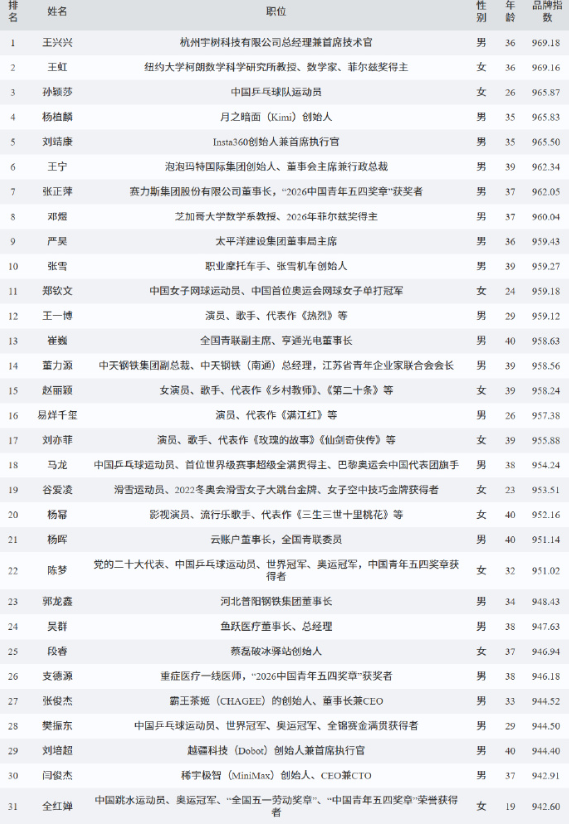The width and height of the screenshot is (569, 824).
Task: Click brand index value 969.16
Action: click(546, 68)
